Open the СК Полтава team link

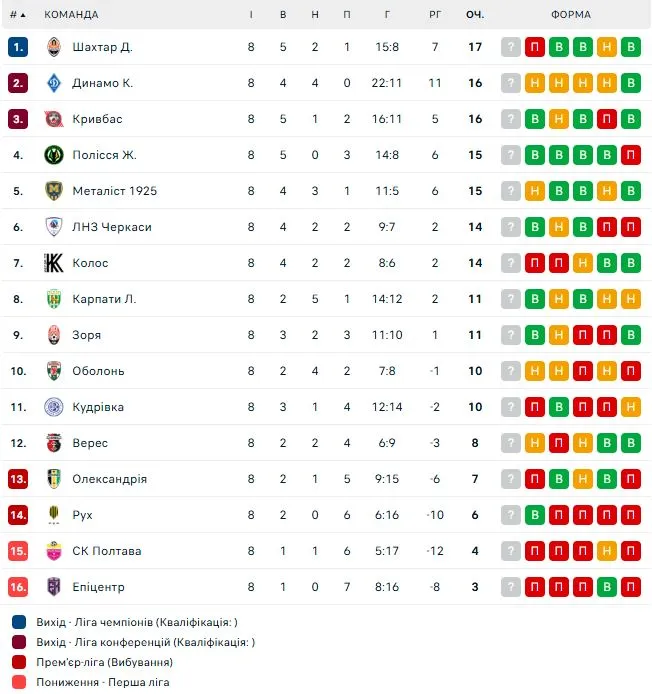click(x=106, y=551)
